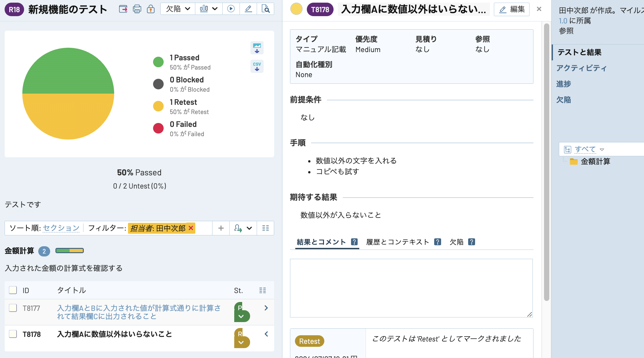The image size is (644, 358).
Task: Click the column selector icon beside the filters
Action: 266,228
